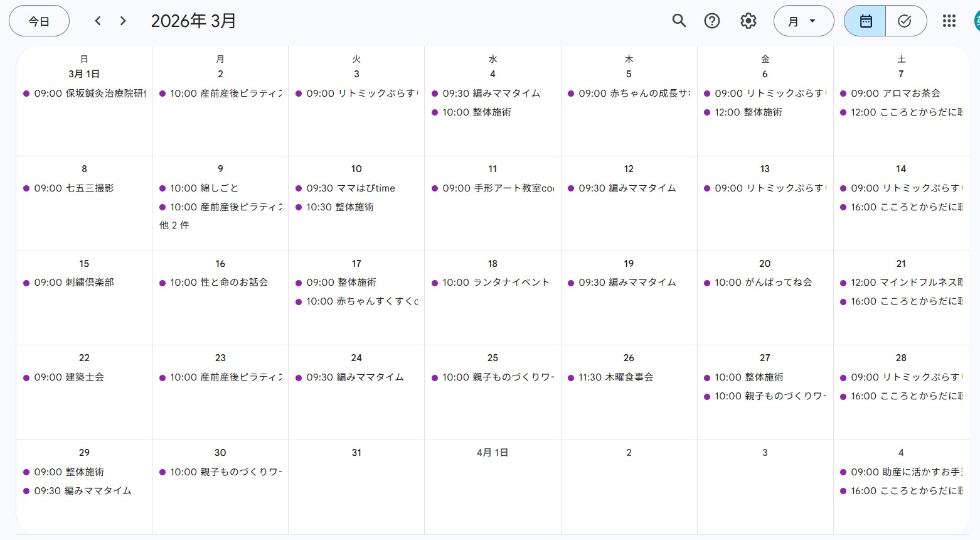Select day number 31 in the grid
Image resolution: width=980 pixels, height=540 pixels.
(x=356, y=453)
